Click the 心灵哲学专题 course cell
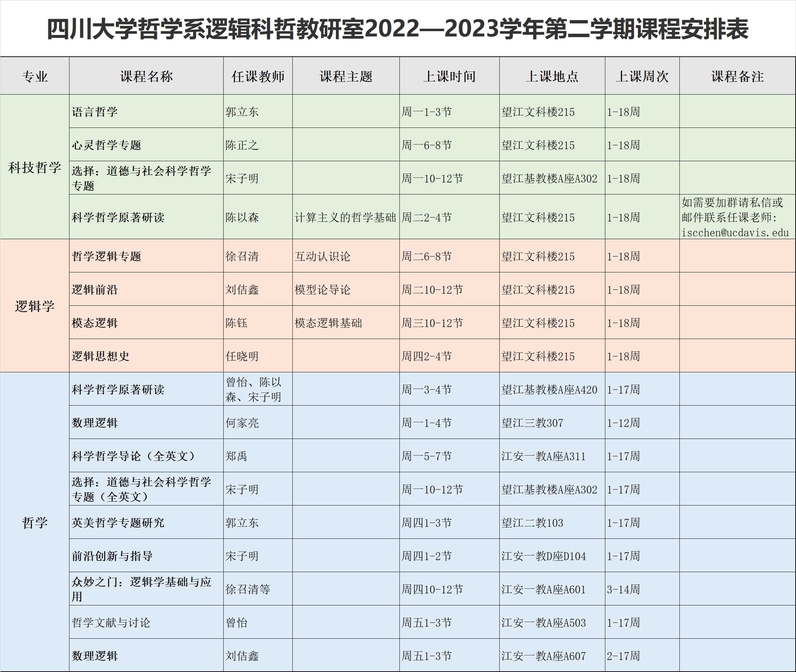Screen dimensions: 796x672 click(x=107, y=145)
